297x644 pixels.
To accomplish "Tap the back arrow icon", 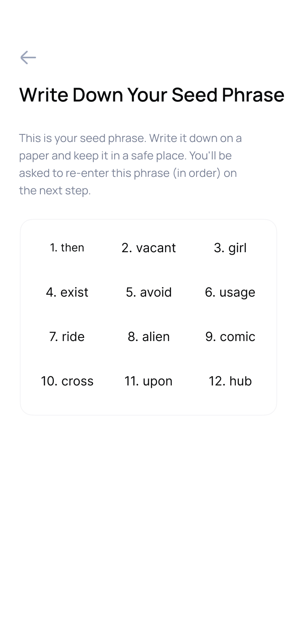I will [x=28, y=57].
